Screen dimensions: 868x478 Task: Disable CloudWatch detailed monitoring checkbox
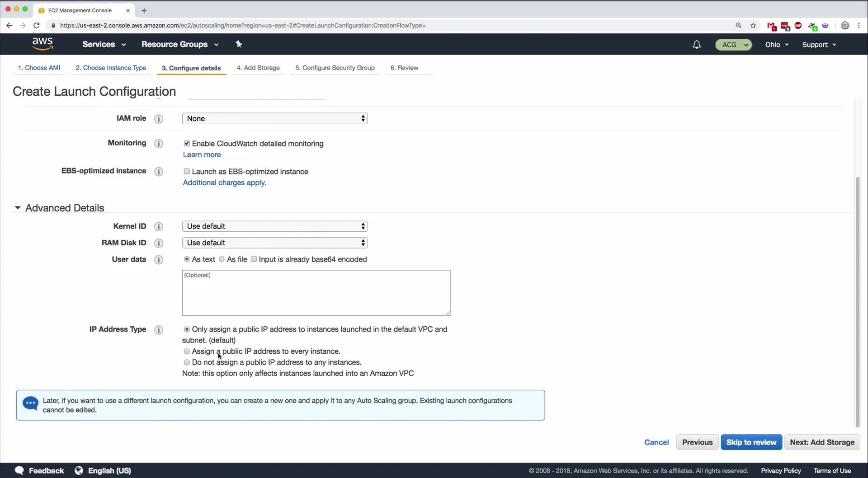(x=187, y=143)
